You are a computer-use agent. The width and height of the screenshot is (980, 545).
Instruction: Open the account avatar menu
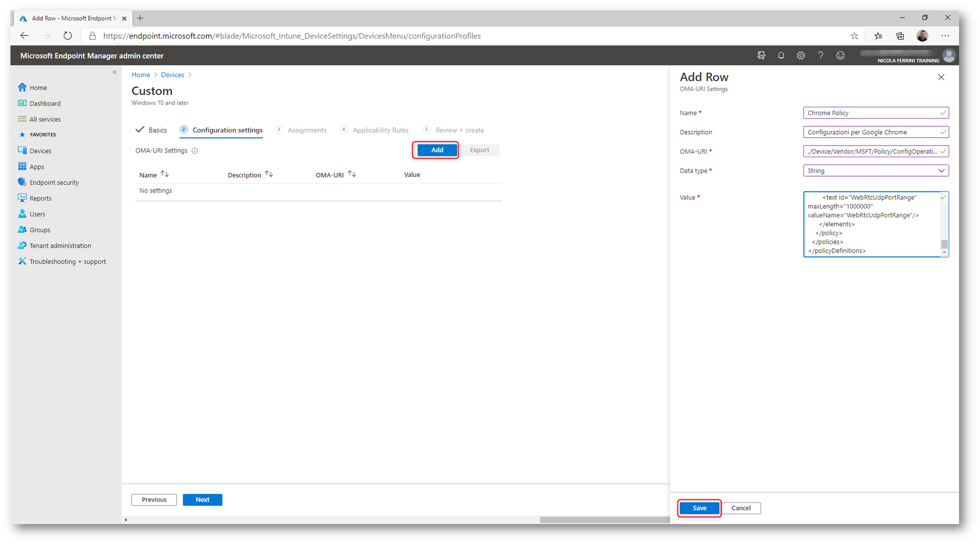coord(949,56)
